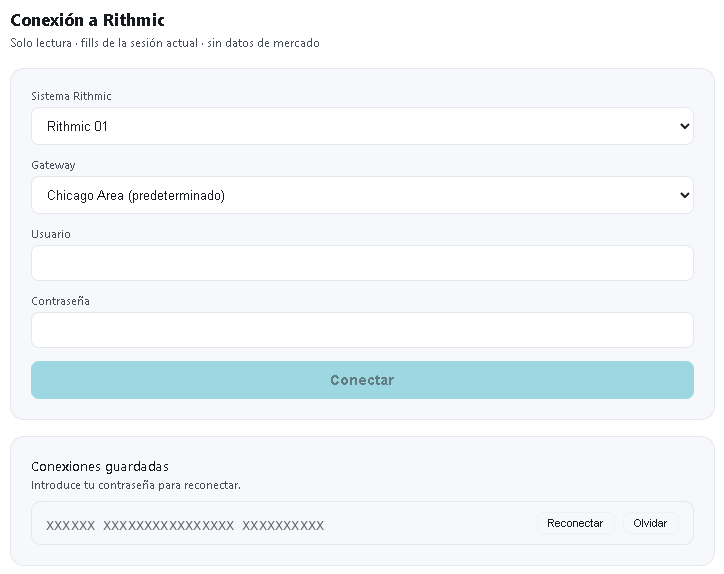
Task: Open the Sistema Rithmic dropdown
Action: tap(362, 126)
